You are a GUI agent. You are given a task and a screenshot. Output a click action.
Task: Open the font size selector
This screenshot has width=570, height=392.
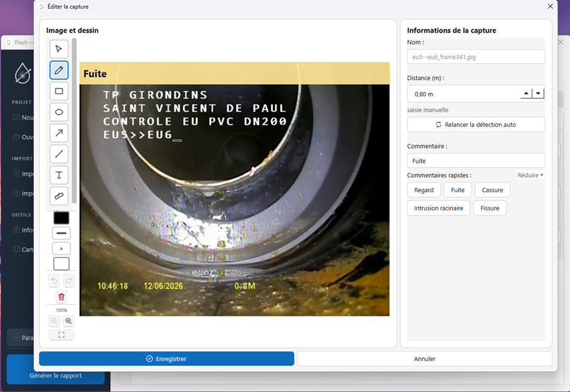click(61, 249)
